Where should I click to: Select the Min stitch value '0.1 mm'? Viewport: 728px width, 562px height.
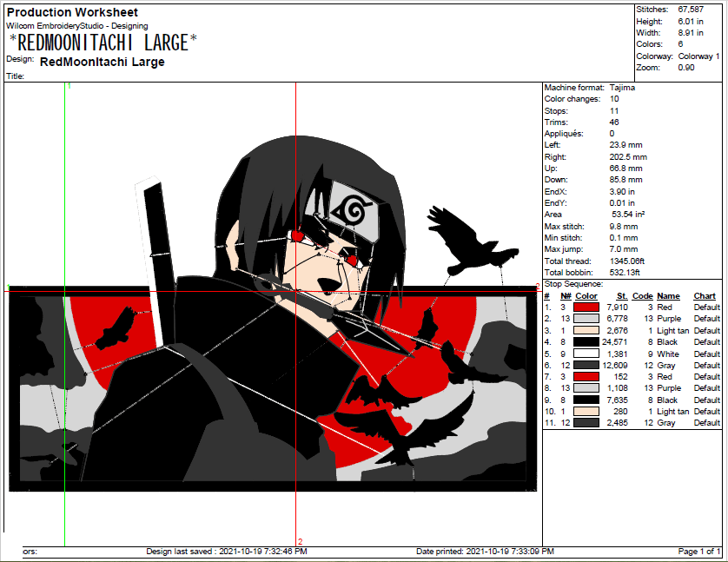624,238
